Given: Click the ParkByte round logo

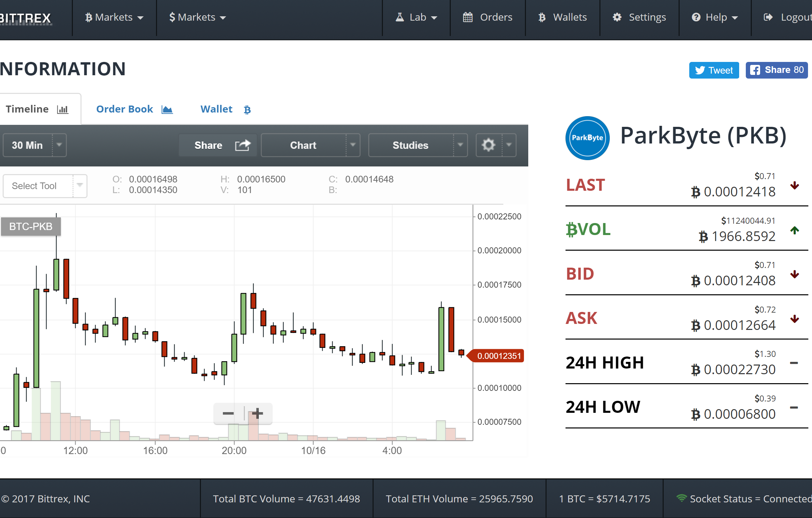Looking at the screenshot, I should [x=587, y=138].
